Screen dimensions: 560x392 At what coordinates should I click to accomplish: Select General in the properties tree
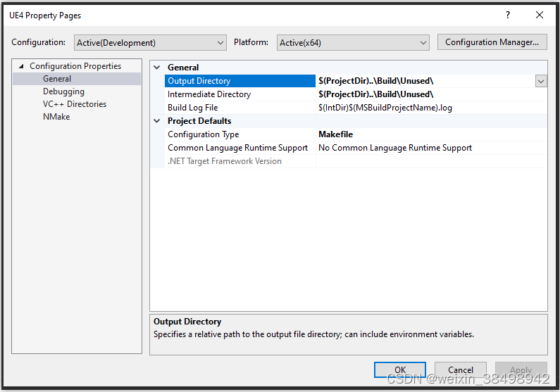click(x=57, y=79)
